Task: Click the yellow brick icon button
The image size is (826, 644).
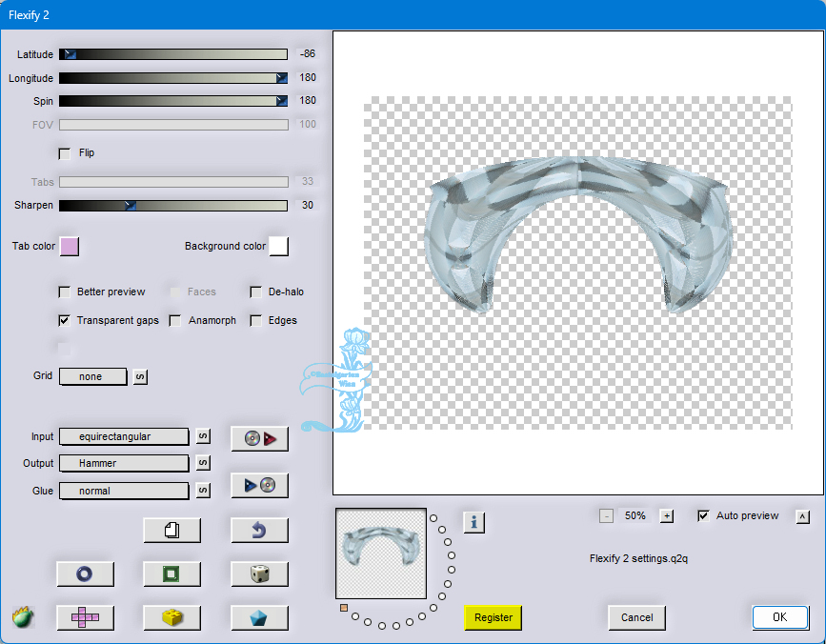Action: [172, 617]
